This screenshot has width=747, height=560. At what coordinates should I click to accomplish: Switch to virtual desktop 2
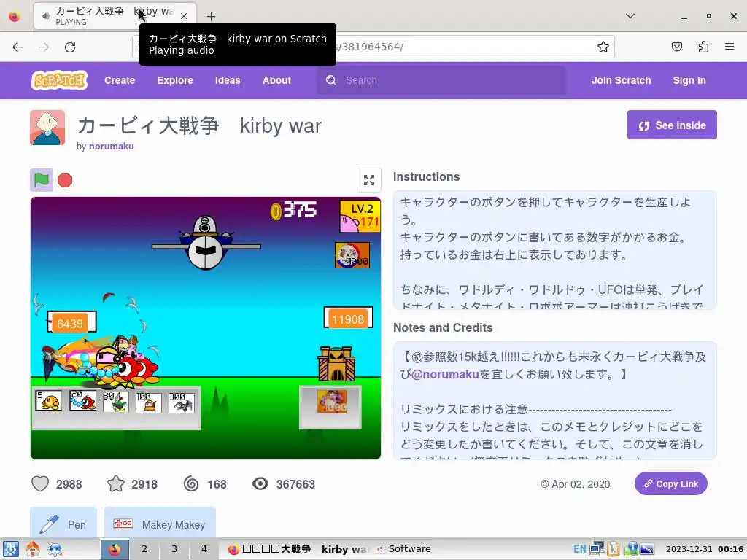coord(144,549)
